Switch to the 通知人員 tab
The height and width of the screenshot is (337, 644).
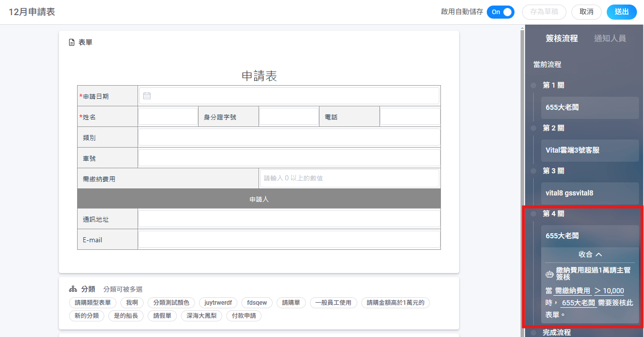click(x=610, y=38)
